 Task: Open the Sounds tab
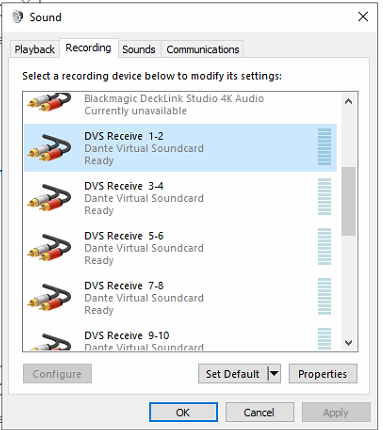[x=139, y=49]
